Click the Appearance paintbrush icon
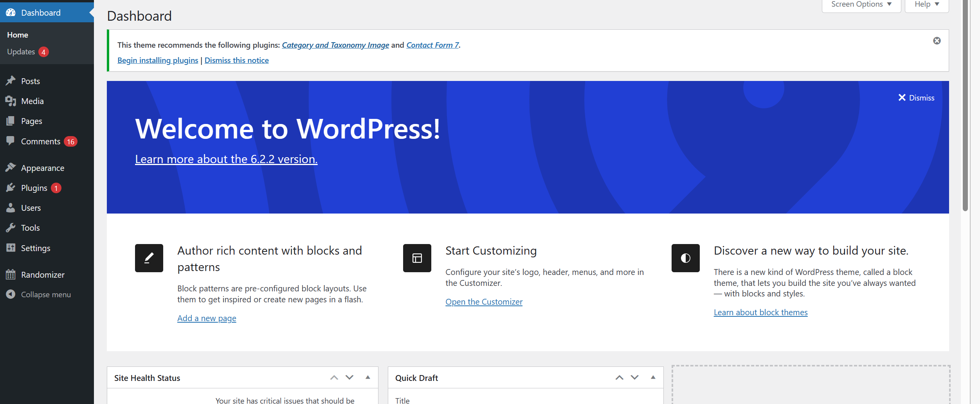 pyautogui.click(x=11, y=168)
